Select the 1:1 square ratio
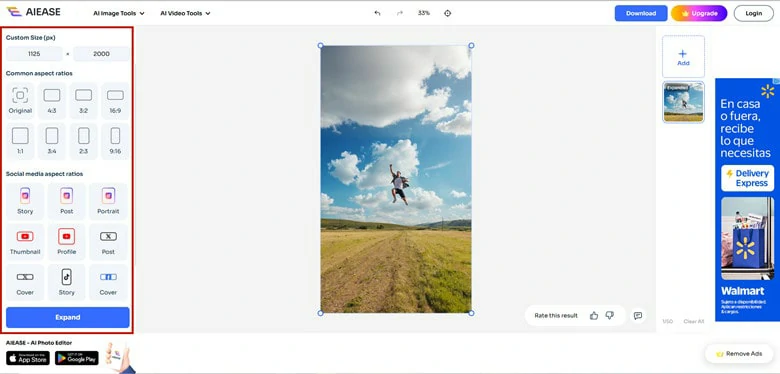Screen dimensions: 780x374 20,142
